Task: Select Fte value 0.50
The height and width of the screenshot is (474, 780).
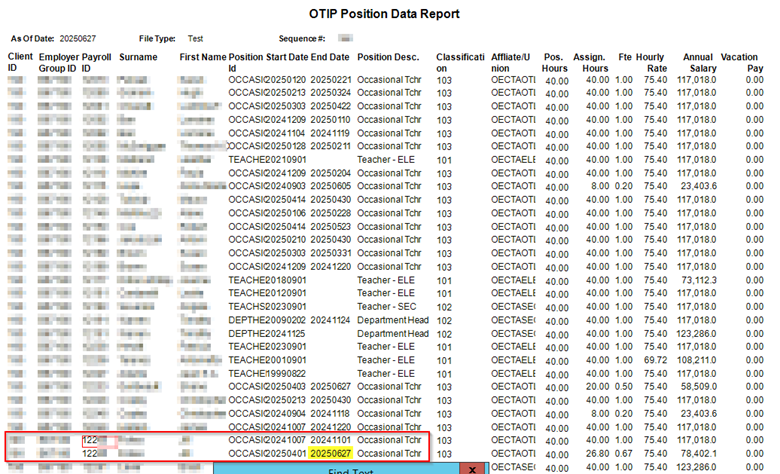Action: (624, 386)
